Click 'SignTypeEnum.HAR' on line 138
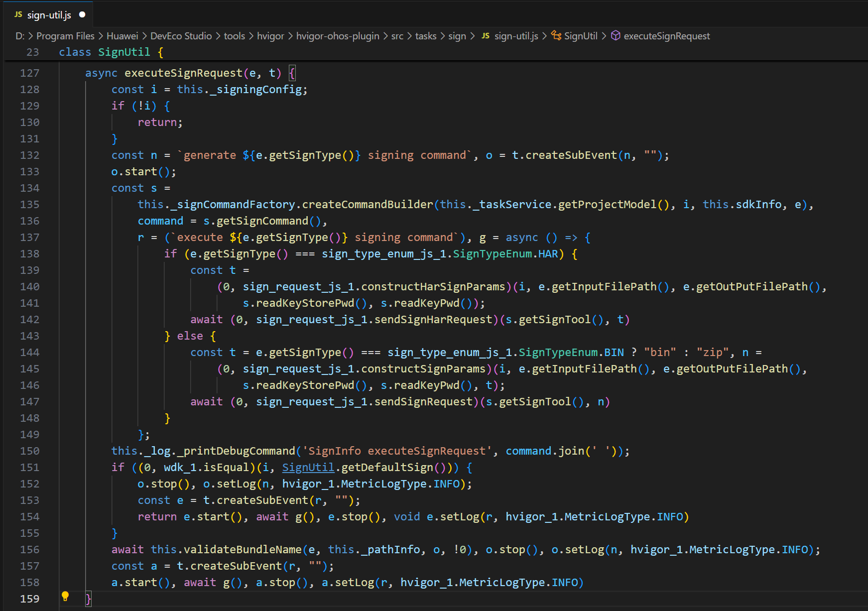868x611 pixels. 505,253
